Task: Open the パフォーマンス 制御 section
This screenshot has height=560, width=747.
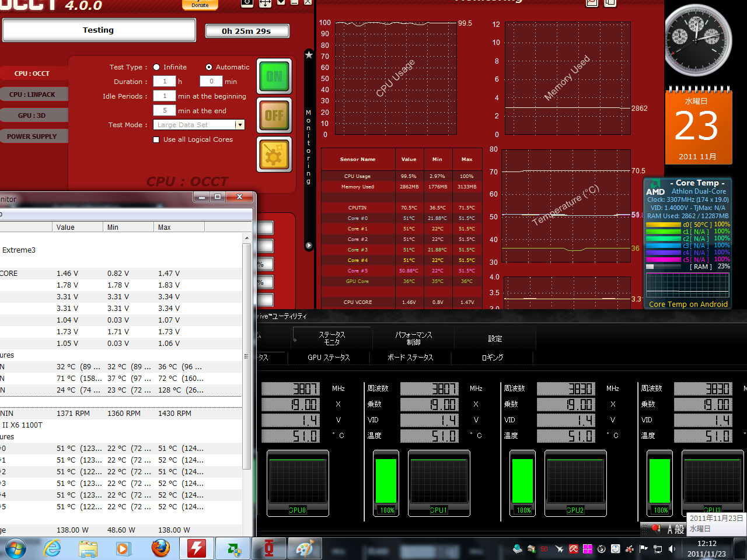Action: [x=413, y=338]
